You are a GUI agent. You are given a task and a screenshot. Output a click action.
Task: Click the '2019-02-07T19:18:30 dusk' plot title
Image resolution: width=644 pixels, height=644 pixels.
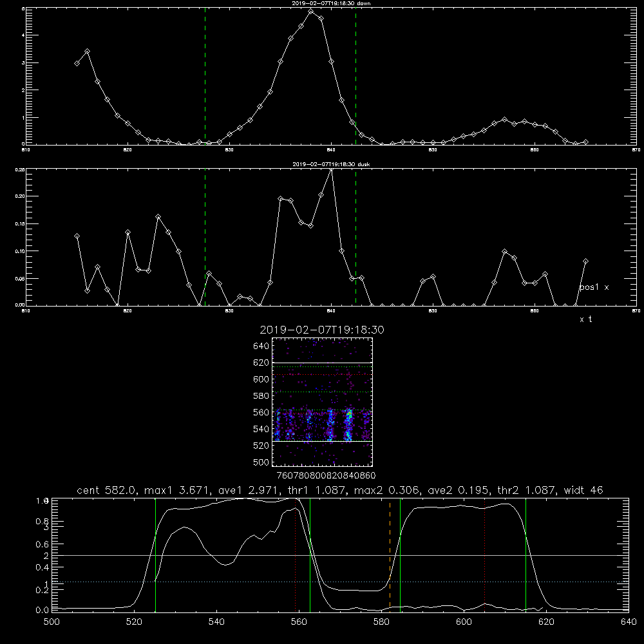click(331, 164)
